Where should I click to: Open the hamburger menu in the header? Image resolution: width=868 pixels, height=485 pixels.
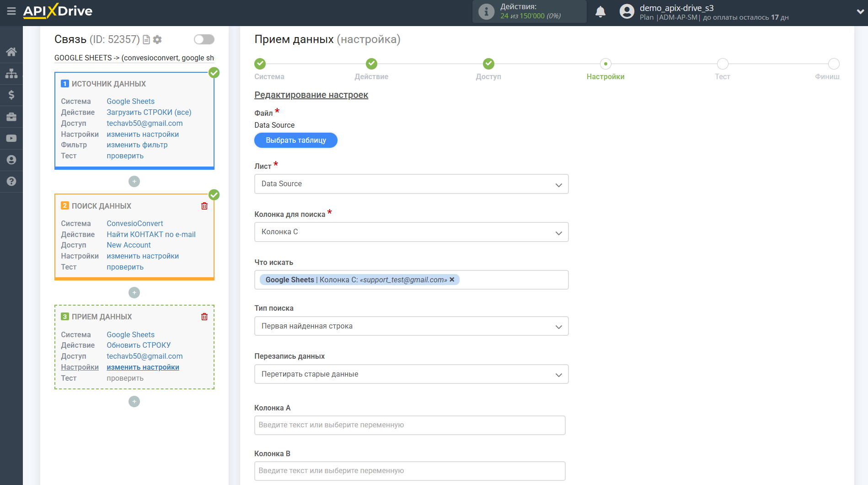11,11
